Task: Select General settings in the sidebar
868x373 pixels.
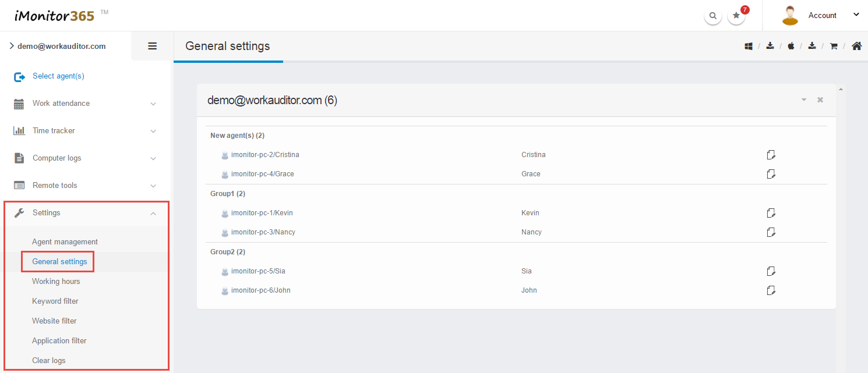Action: (x=59, y=262)
